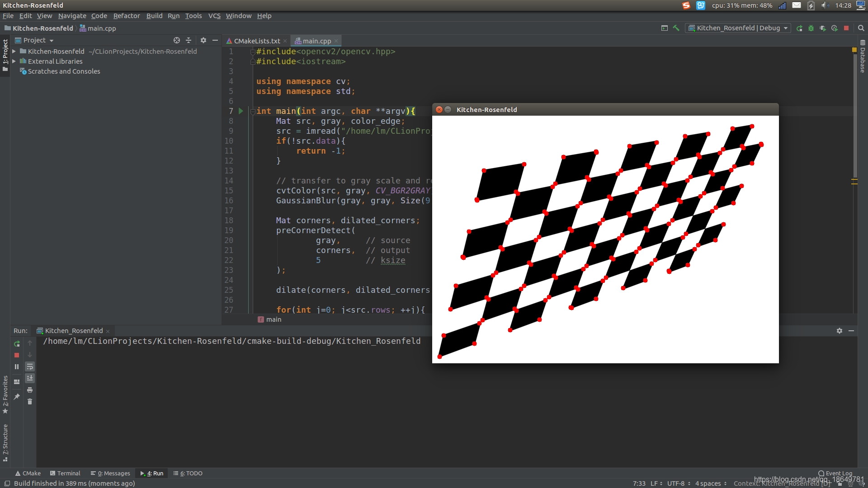Click the Profile run icon
Image resolution: width=868 pixels, height=488 pixels.
835,28
